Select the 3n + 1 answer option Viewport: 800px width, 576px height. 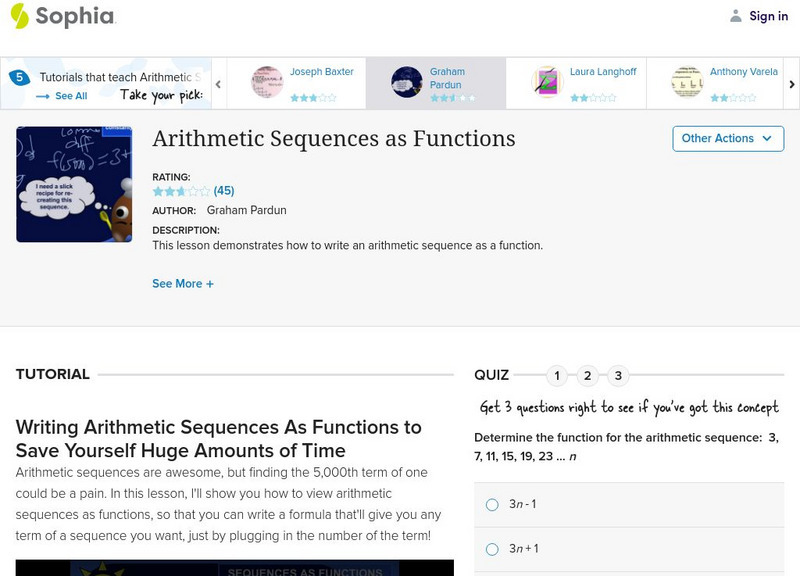[492, 549]
